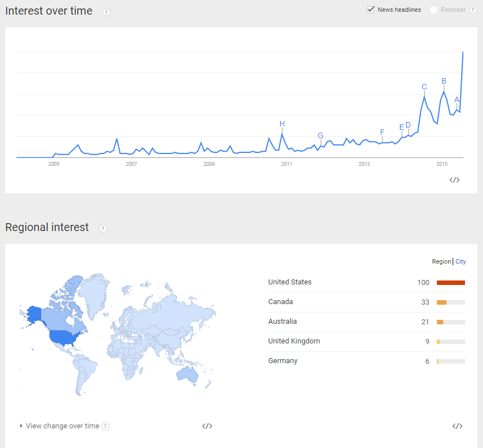Click the red bar for United States
Image resolution: width=483 pixels, height=448 pixels.
click(450, 283)
